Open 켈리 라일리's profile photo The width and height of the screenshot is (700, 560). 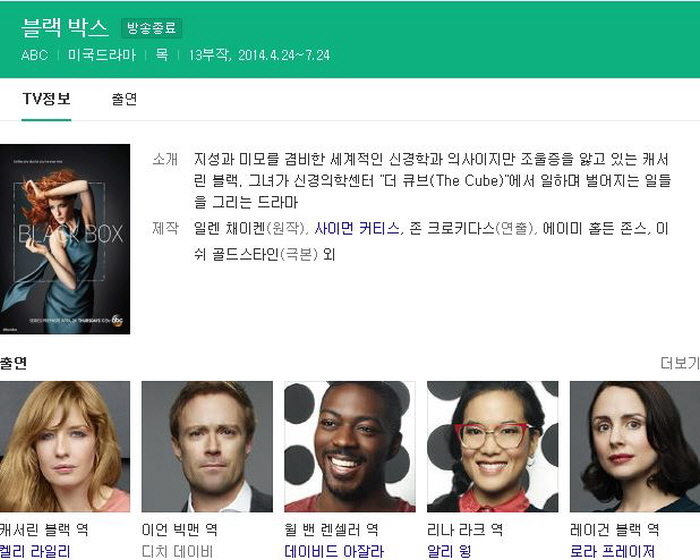pyautogui.click(x=65, y=447)
